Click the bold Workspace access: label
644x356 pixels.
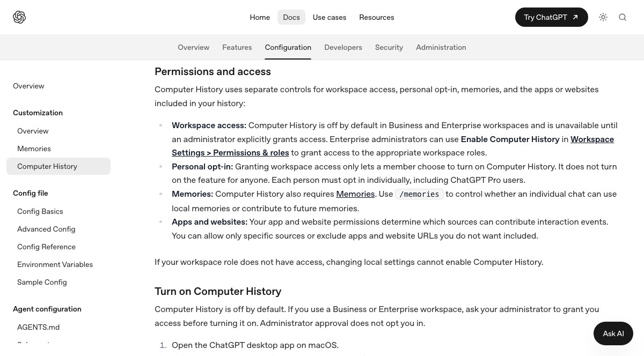click(x=209, y=125)
